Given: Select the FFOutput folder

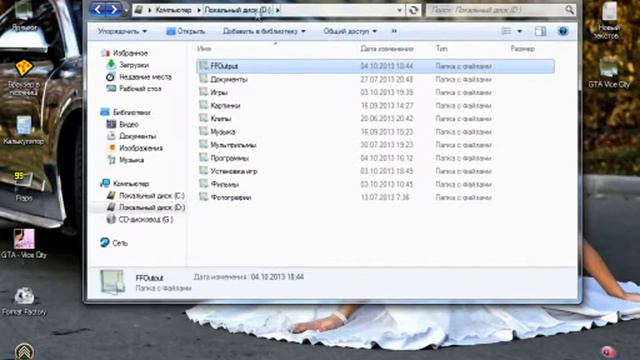Looking at the screenshot, I should [375, 66].
